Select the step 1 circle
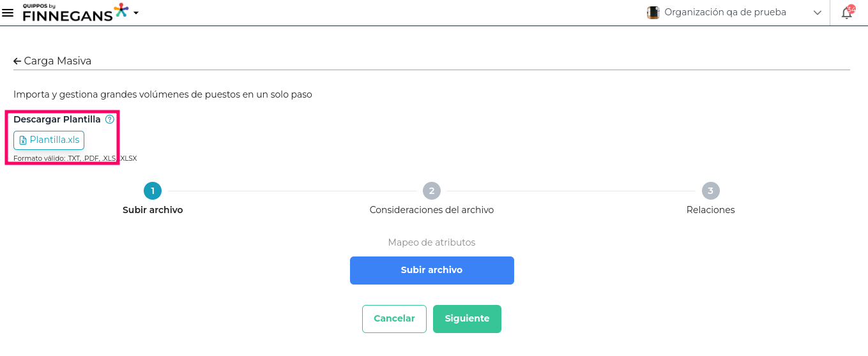This screenshot has width=868, height=356. click(x=153, y=191)
